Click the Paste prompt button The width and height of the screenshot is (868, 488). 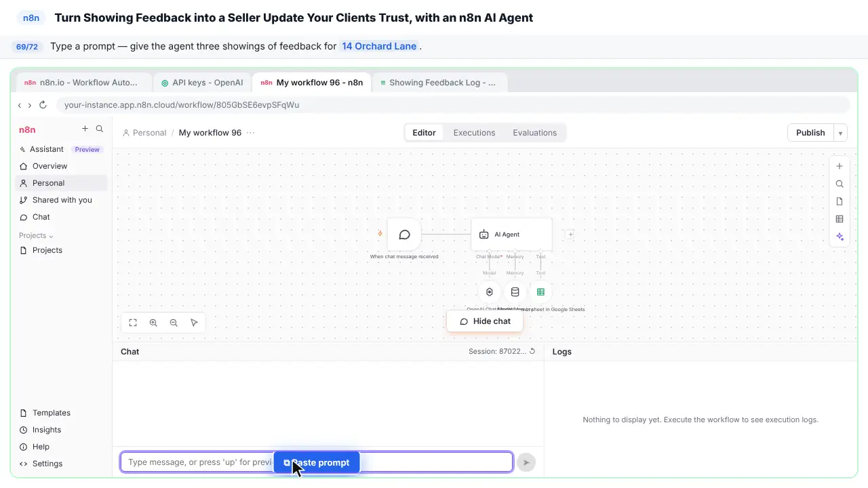click(x=317, y=462)
